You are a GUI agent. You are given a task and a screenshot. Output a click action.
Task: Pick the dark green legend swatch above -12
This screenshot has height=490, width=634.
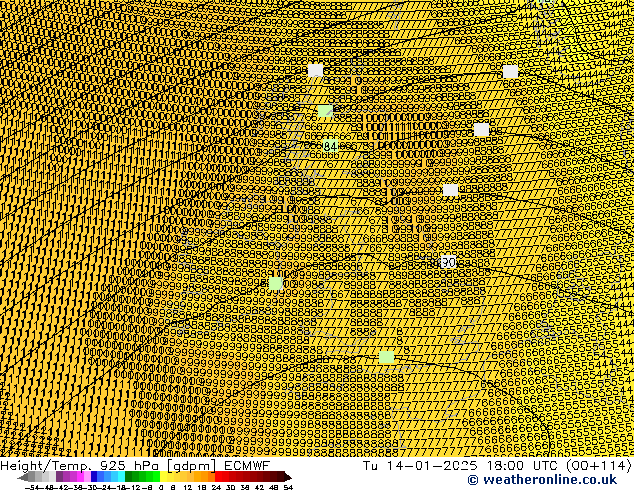pos(129,476)
